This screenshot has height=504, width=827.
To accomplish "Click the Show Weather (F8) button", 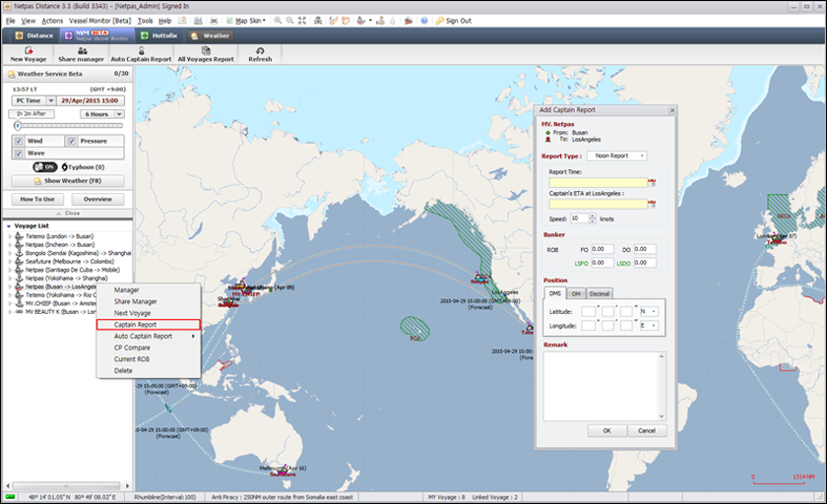I will tap(68, 181).
